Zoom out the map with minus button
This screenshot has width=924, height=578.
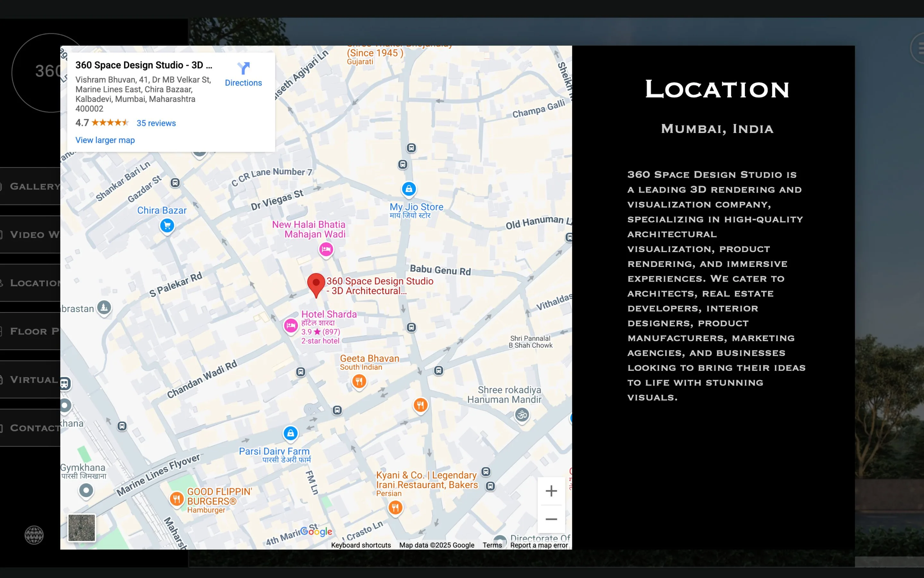tap(551, 519)
